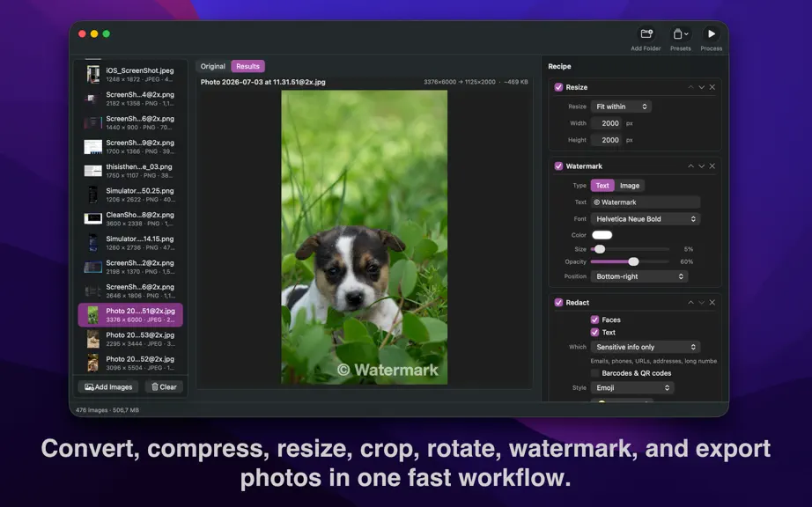Select ScreenSh...6@2x.png sized 1440 × 900

[x=130, y=122]
